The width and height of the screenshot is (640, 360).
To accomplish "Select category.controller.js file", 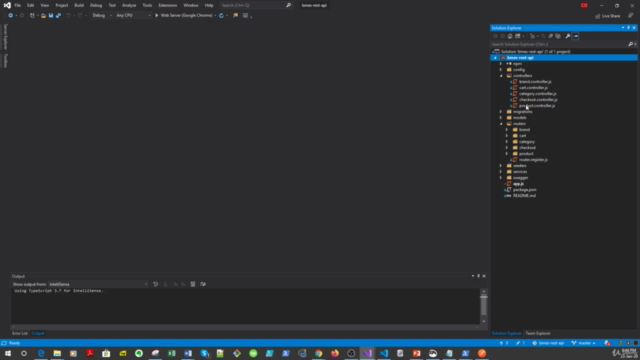I will tap(537, 93).
